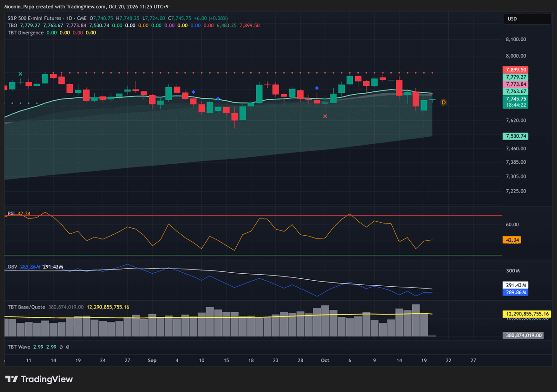
Task: Click the red X marker below the October candle
Action: tap(325, 116)
